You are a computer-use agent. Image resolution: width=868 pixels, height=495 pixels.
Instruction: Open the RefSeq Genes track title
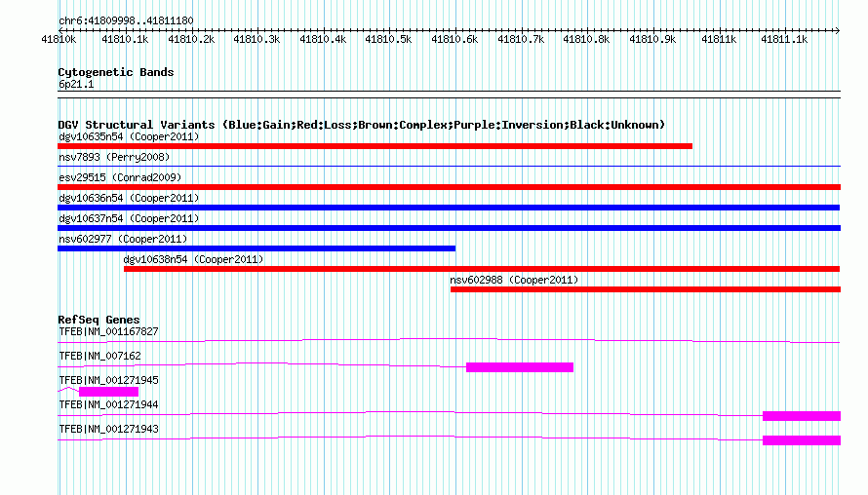pyautogui.click(x=99, y=320)
